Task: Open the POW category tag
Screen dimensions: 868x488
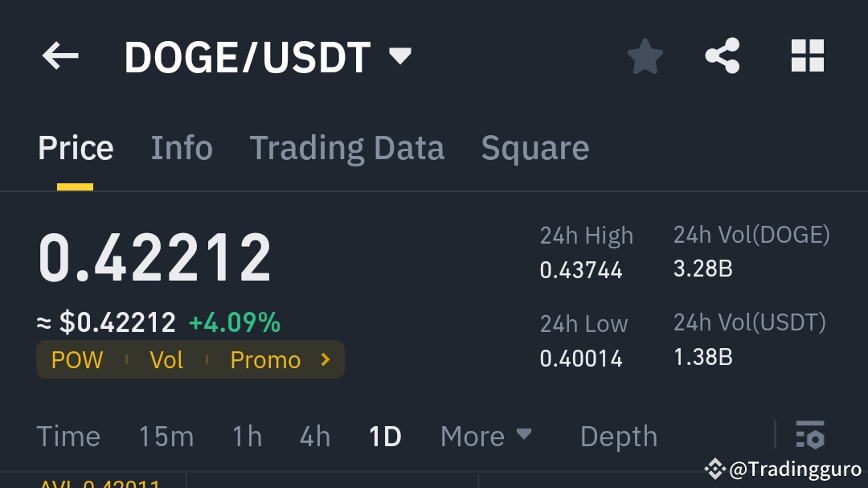Action: tap(76, 359)
